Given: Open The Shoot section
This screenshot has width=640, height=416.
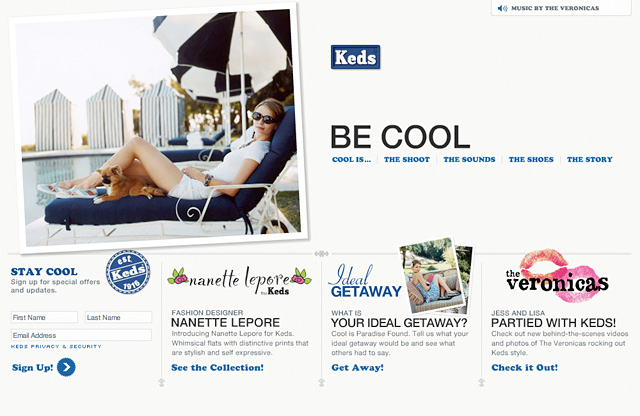Looking at the screenshot, I should point(407,160).
